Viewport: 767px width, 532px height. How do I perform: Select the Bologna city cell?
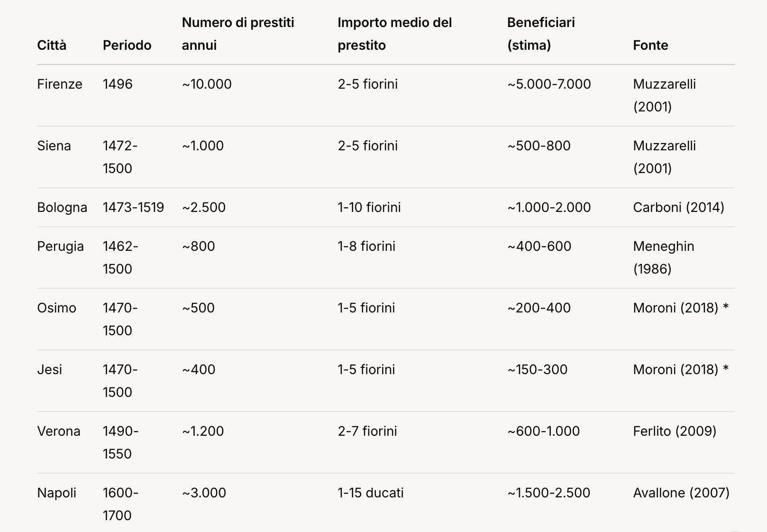coord(62,208)
